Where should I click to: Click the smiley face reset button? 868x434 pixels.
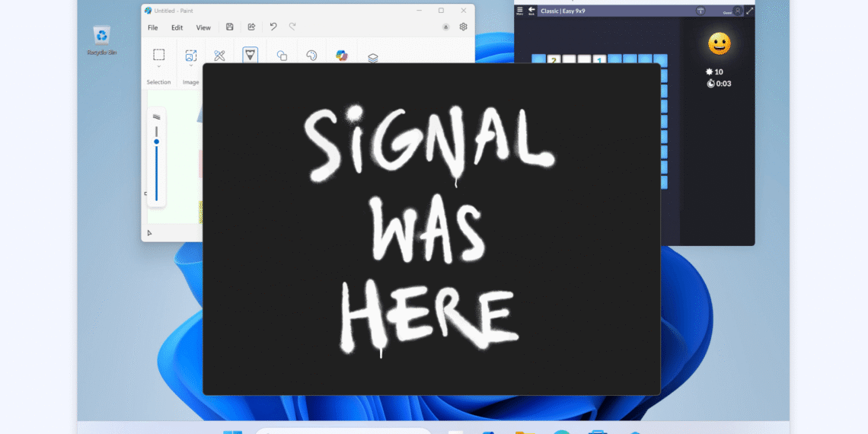pos(719,43)
